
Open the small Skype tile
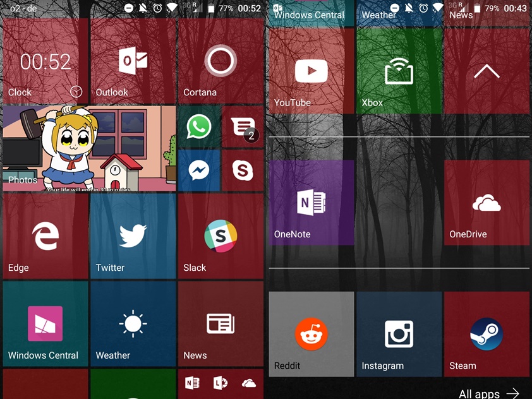(243, 170)
